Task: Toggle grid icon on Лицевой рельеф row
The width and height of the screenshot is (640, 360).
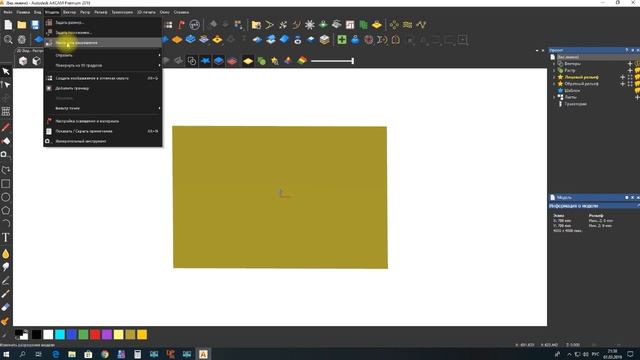Action: click(630, 77)
